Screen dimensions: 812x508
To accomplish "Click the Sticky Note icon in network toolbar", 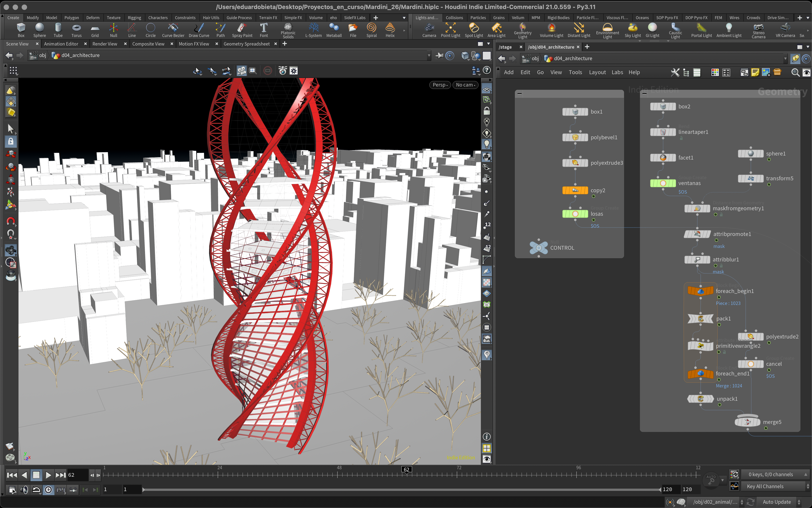I will click(x=755, y=73).
